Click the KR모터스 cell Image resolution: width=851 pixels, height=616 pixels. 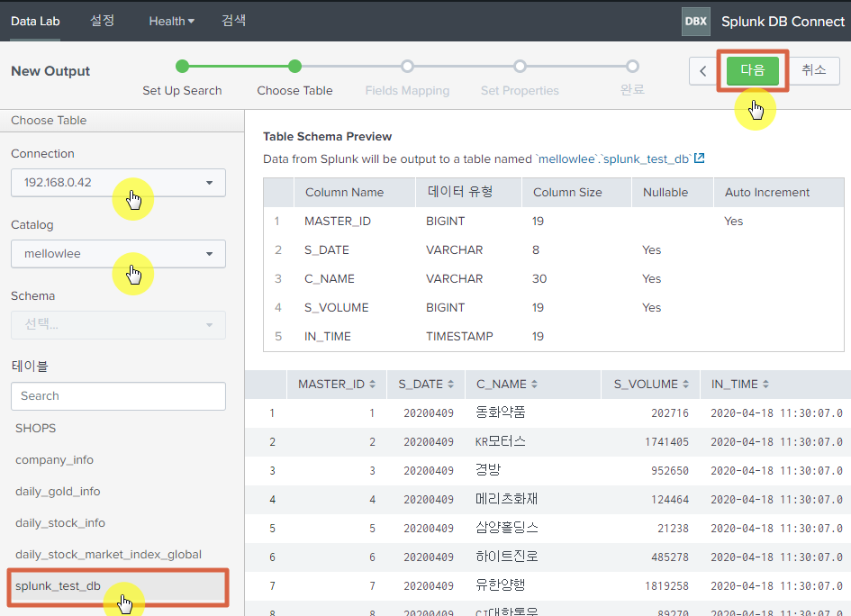coord(501,441)
